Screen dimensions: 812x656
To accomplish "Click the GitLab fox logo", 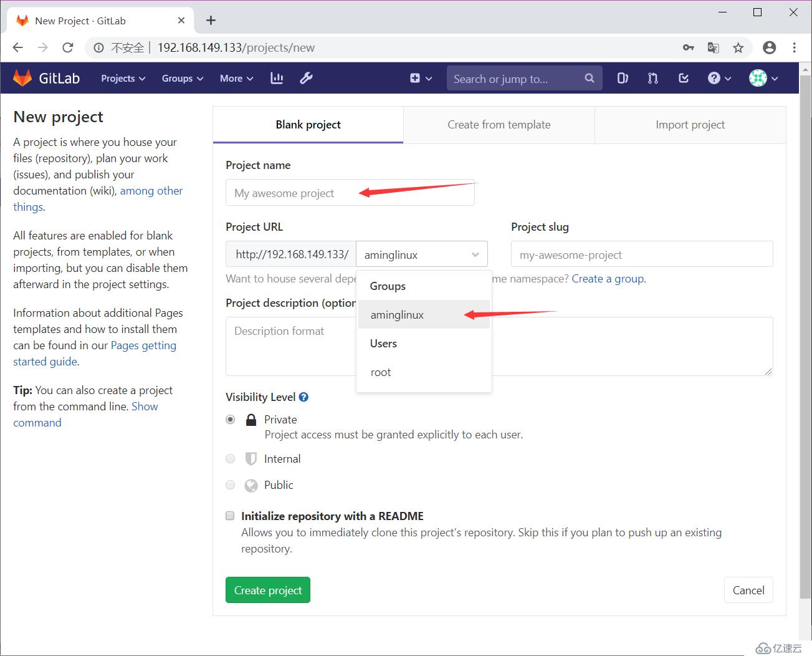I will click(x=23, y=78).
